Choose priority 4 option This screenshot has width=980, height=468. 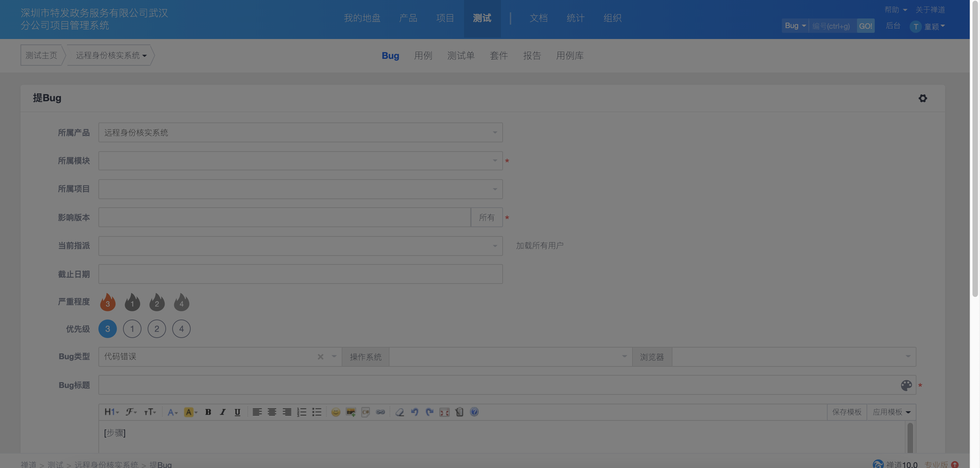click(x=181, y=329)
